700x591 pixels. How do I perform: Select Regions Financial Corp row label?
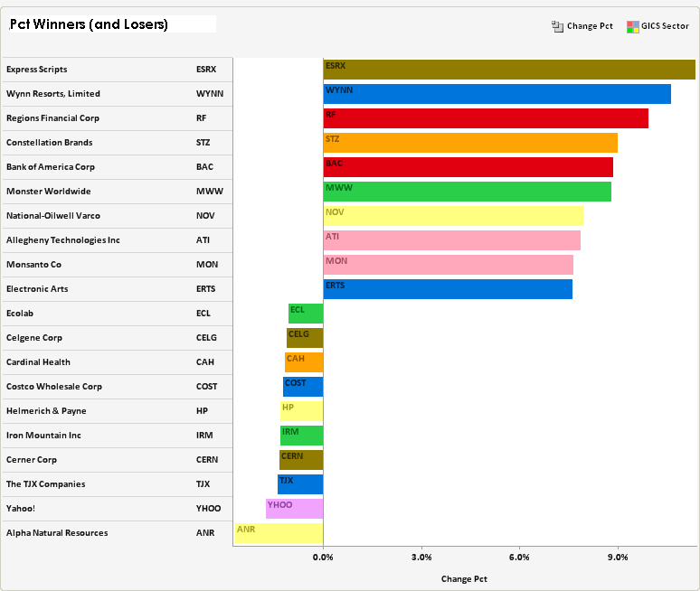pyautogui.click(x=52, y=118)
